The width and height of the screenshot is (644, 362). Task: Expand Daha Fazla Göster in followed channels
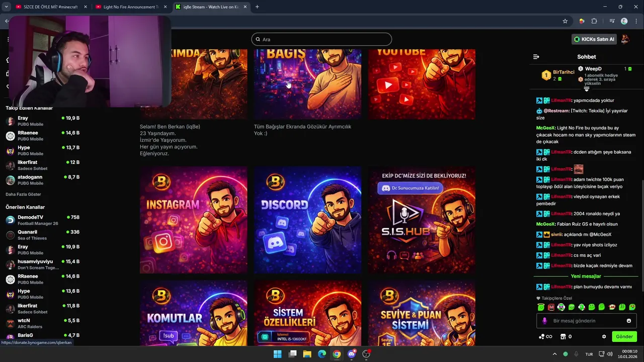pos(23,194)
